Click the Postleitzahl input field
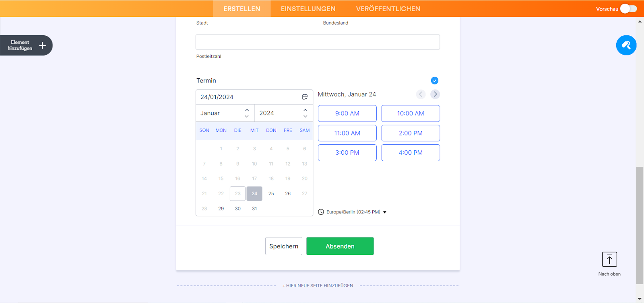 (x=318, y=42)
